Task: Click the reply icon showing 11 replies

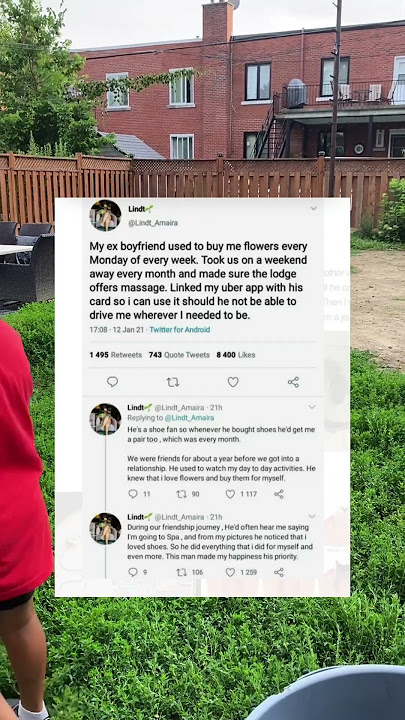Action: (x=133, y=494)
